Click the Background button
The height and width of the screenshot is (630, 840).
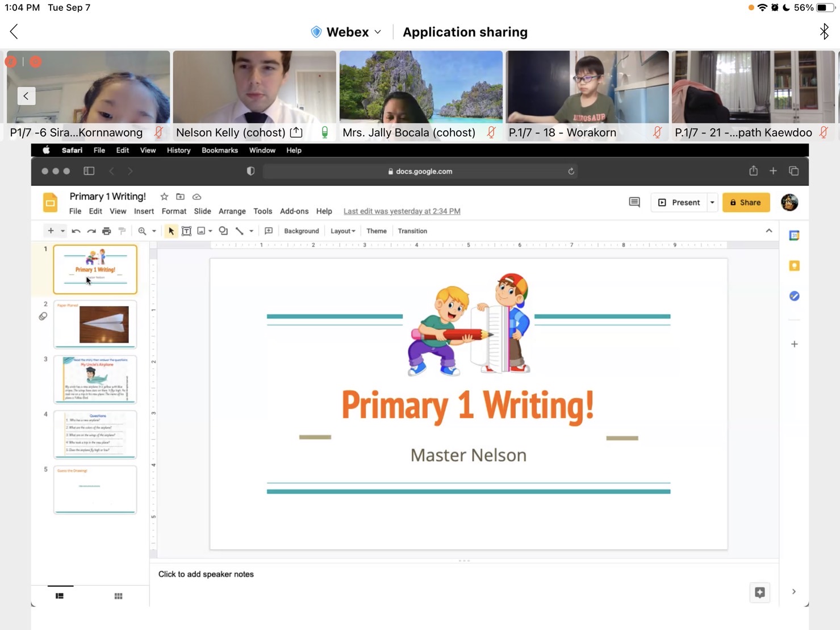coord(302,231)
